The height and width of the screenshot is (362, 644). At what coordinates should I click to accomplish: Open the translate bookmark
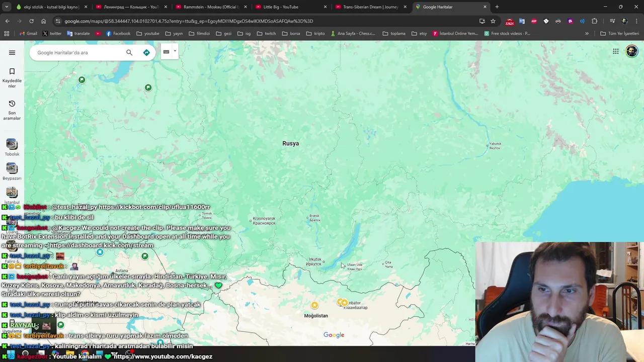click(x=78, y=34)
